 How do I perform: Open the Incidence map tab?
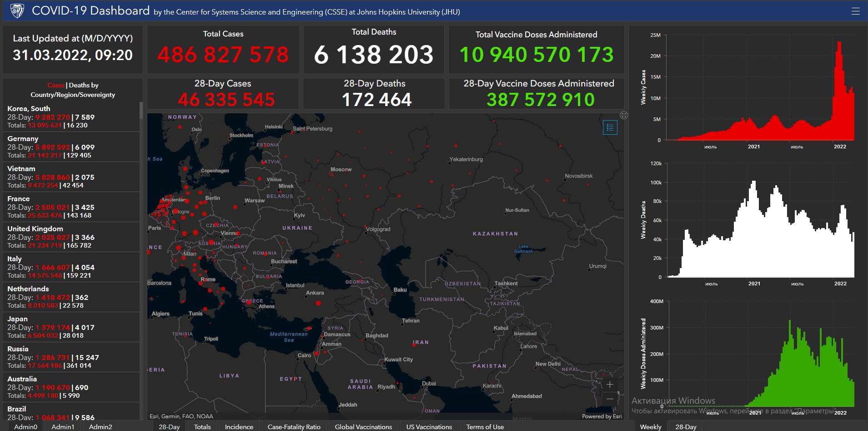point(239,426)
